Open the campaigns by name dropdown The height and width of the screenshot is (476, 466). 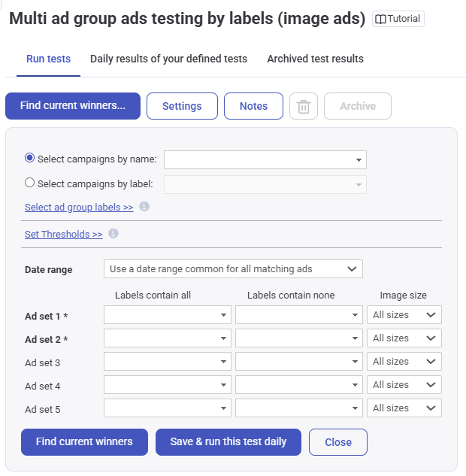click(265, 159)
